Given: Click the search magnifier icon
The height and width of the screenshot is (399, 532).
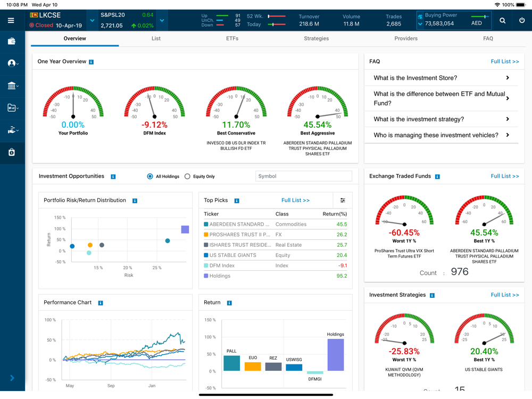Looking at the screenshot, I should 503,21.
